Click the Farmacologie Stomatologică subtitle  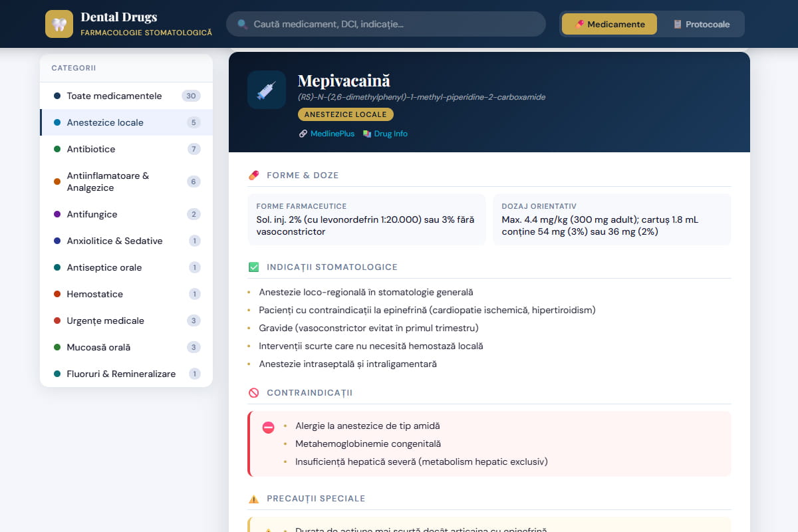coord(146,32)
